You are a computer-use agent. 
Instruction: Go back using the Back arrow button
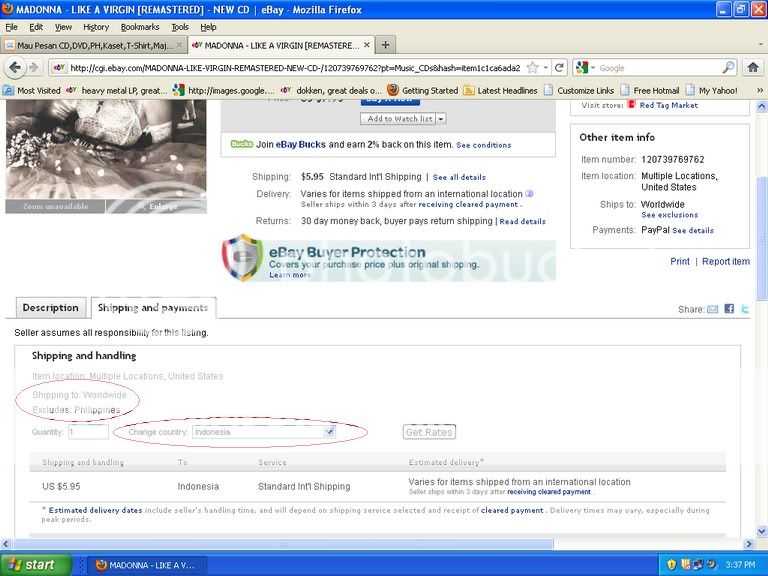(x=15, y=68)
